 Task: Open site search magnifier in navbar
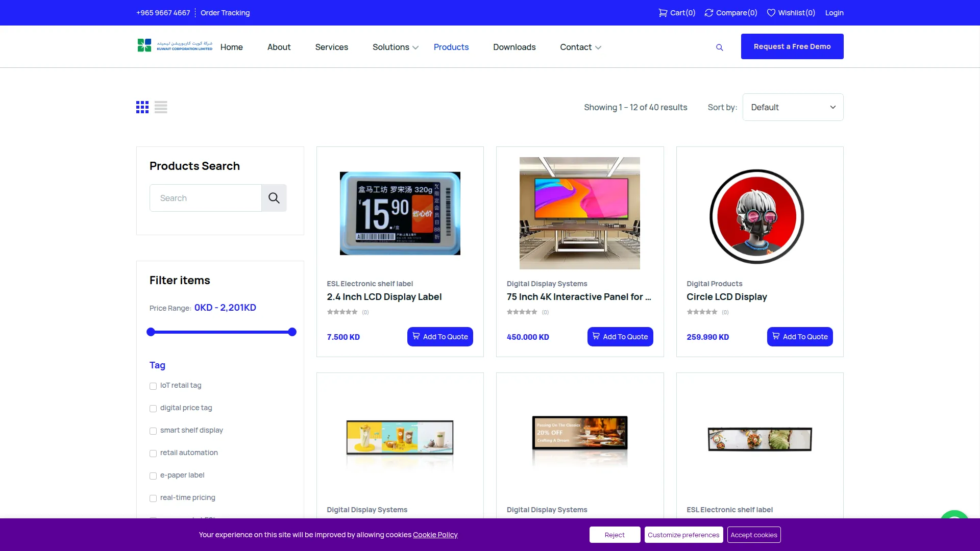[720, 47]
